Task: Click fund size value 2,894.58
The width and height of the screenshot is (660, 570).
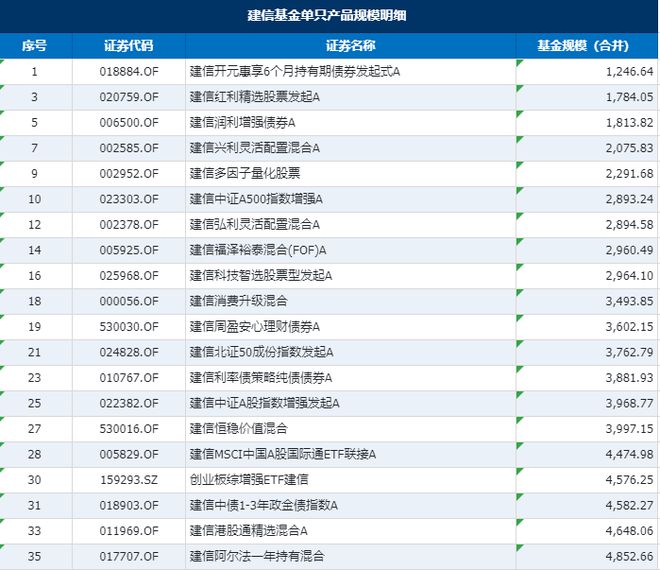Action: [629, 225]
